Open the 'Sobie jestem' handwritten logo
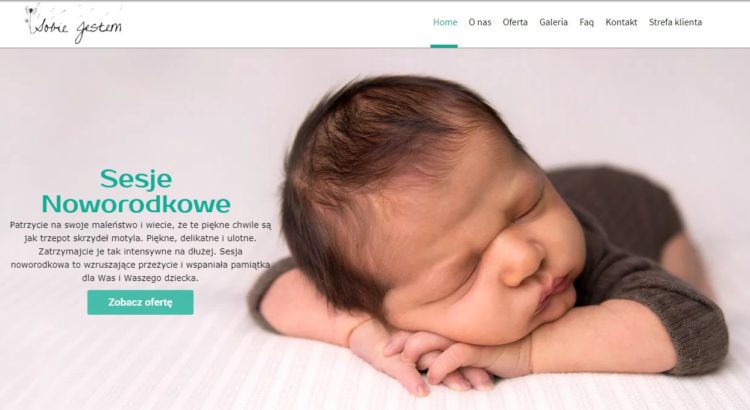The image size is (750, 410). pos(74,24)
